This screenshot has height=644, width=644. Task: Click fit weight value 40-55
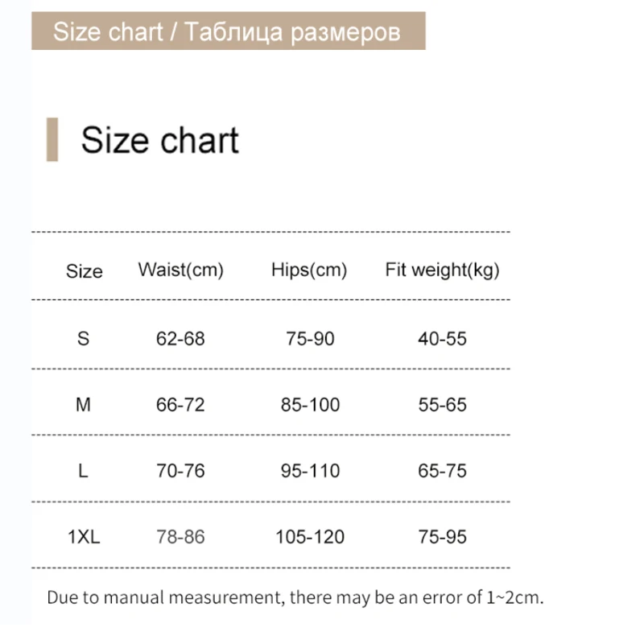pyautogui.click(x=442, y=339)
